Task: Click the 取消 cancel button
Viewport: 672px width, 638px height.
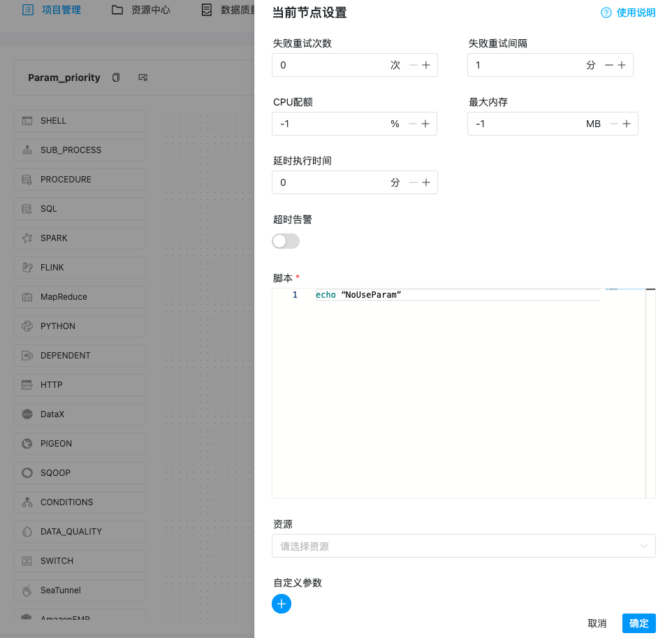Action: pyautogui.click(x=597, y=623)
